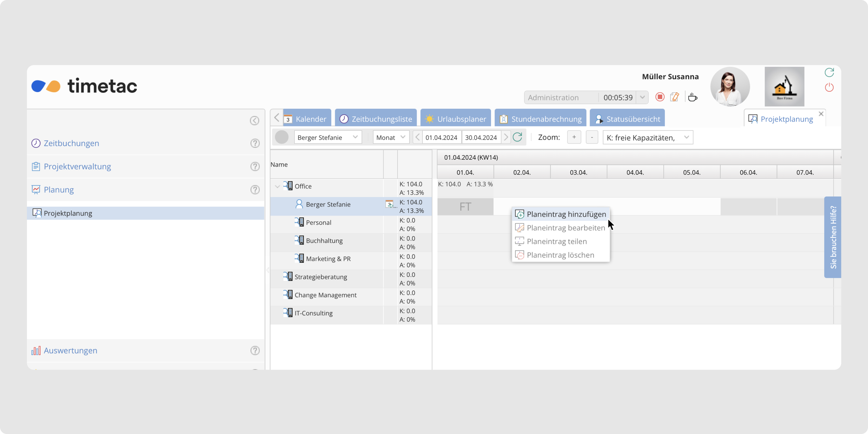Click the zoom plus button
This screenshot has width=868, height=434.
coord(574,137)
